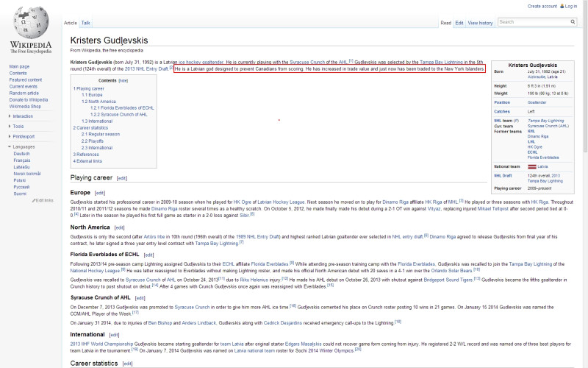Open 2013 IIHF World Championship link
The image size is (588, 368).
pyautogui.click(x=101, y=344)
